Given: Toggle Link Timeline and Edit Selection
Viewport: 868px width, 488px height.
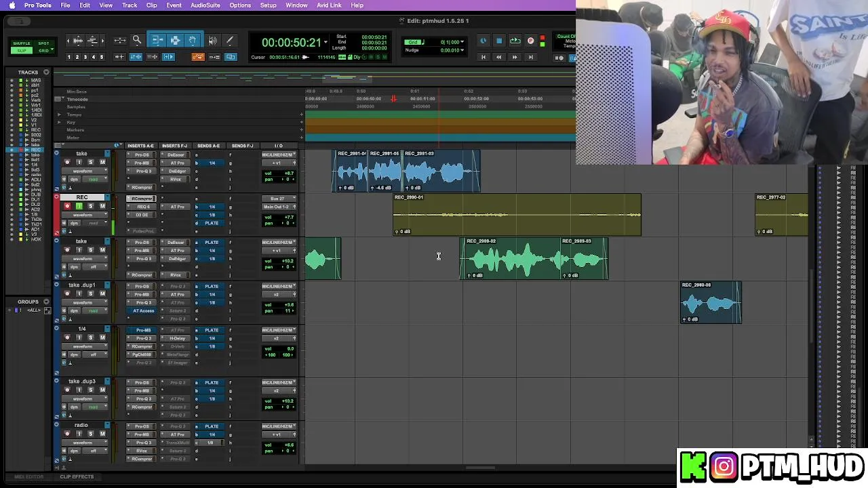Looking at the screenshot, I should 136,57.
